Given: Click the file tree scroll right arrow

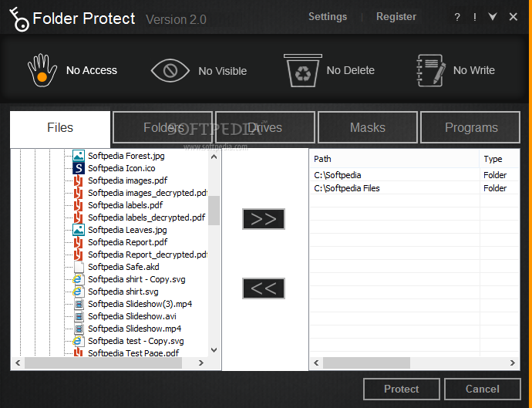Looking at the screenshot, I should pos(201,362).
